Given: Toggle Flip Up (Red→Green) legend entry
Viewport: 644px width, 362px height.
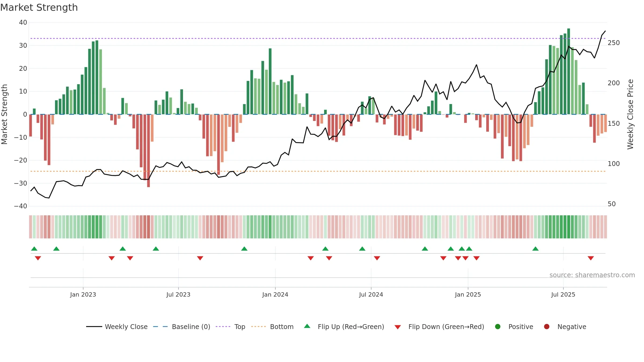Looking at the screenshot, I should coord(344,327).
